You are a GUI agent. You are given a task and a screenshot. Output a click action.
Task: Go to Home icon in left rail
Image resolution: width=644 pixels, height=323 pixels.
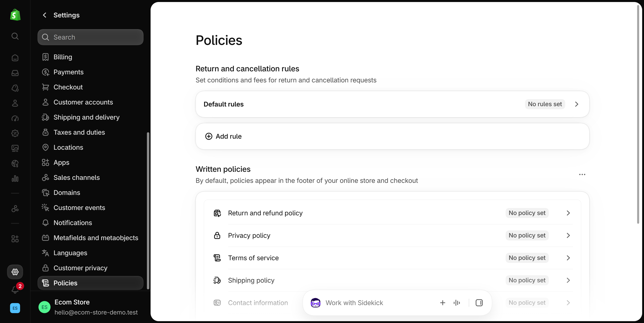pos(15,58)
